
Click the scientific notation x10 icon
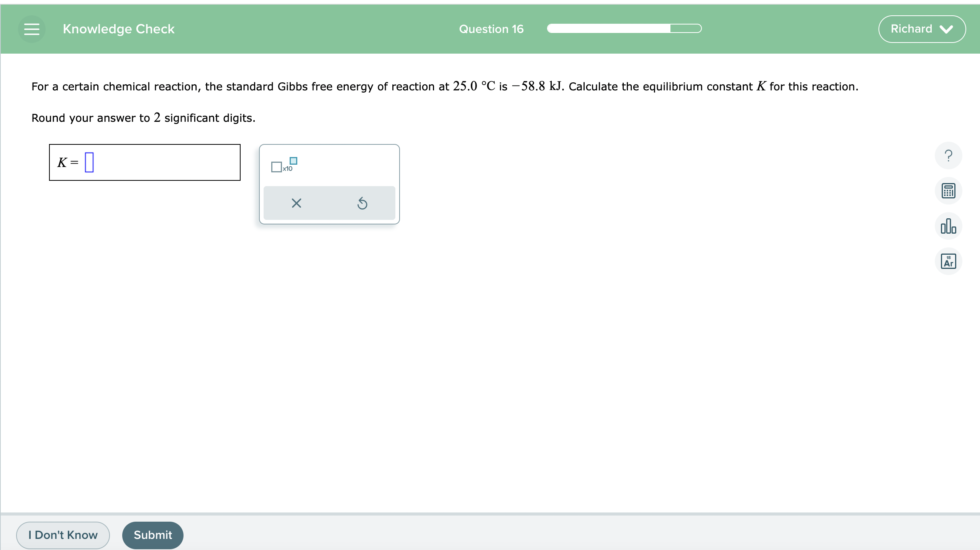284,165
